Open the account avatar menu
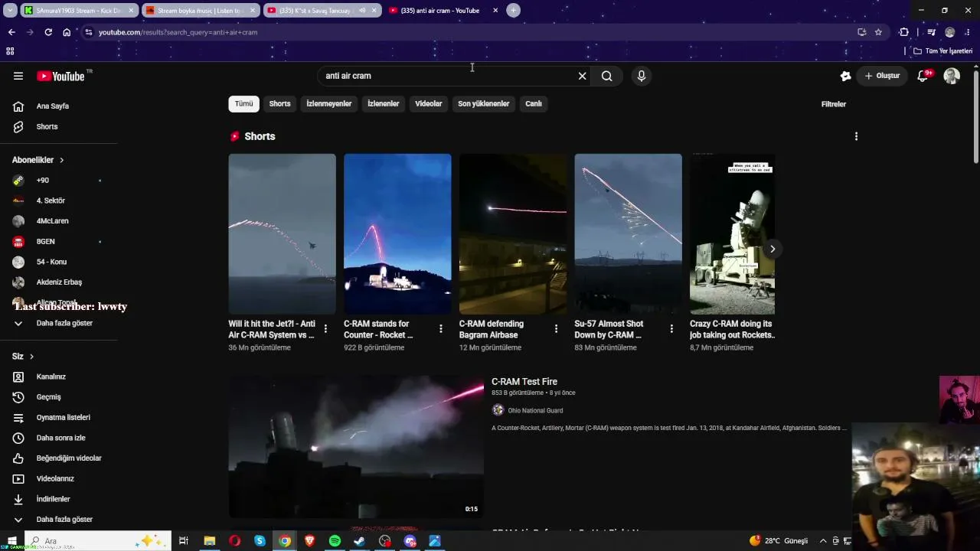 coord(952,76)
